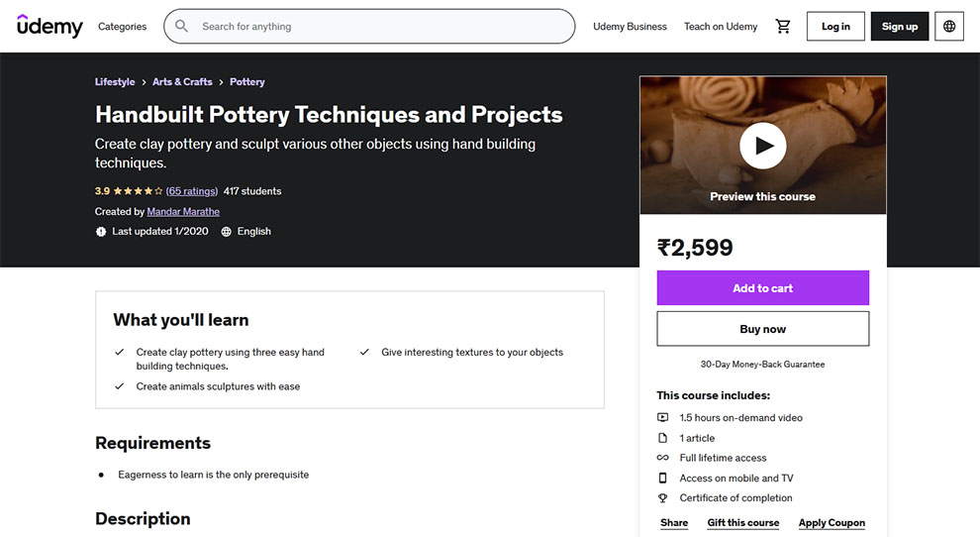Click the Udemy logo
The height and width of the screenshot is (537, 980).
tap(49, 27)
